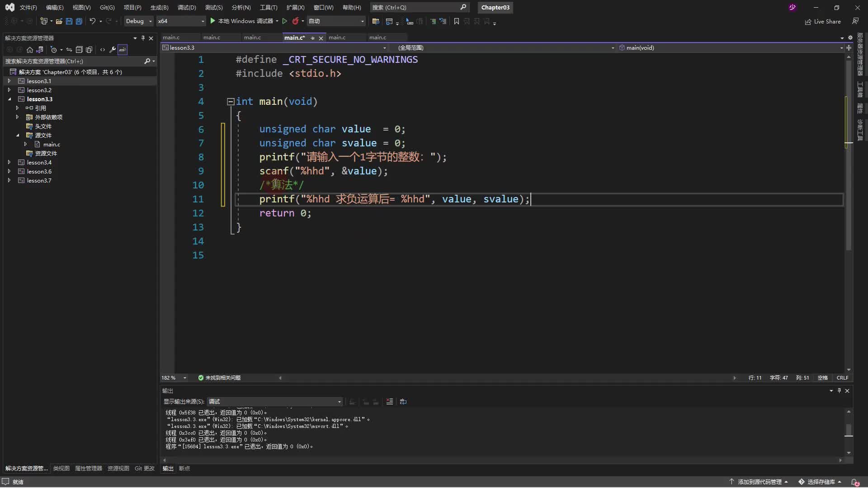Click the Open File folder icon
This screenshot has height=488, width=868.
59,21
